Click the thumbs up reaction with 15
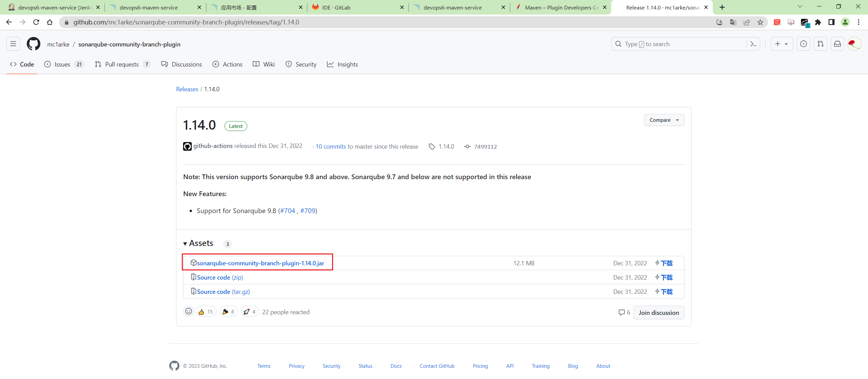This screenshot has height=379, width=868. (206, 311)
